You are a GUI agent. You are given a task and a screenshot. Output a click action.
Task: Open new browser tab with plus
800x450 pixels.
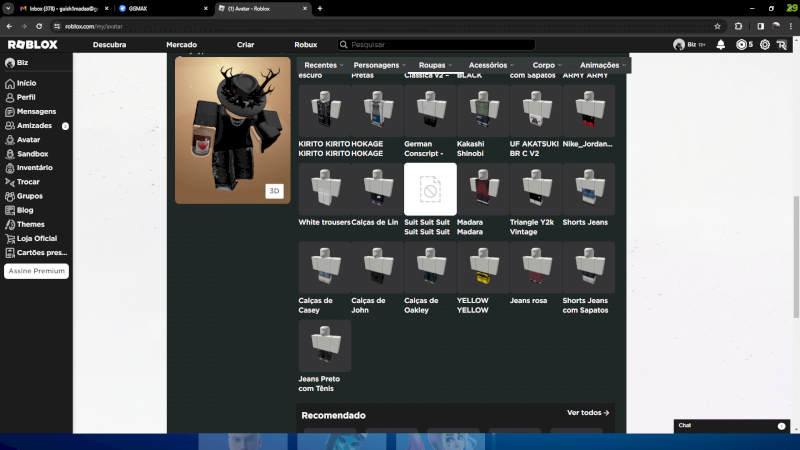coord(320,9)
